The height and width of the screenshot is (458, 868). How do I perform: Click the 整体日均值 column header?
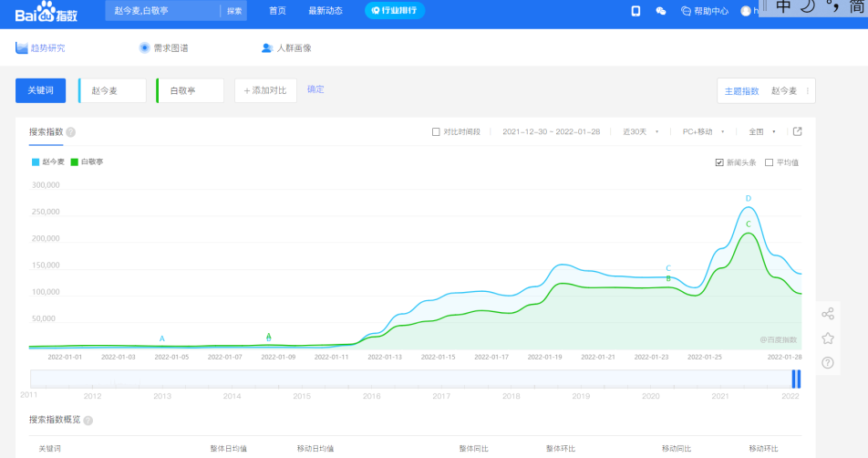[x=229, y=449]
